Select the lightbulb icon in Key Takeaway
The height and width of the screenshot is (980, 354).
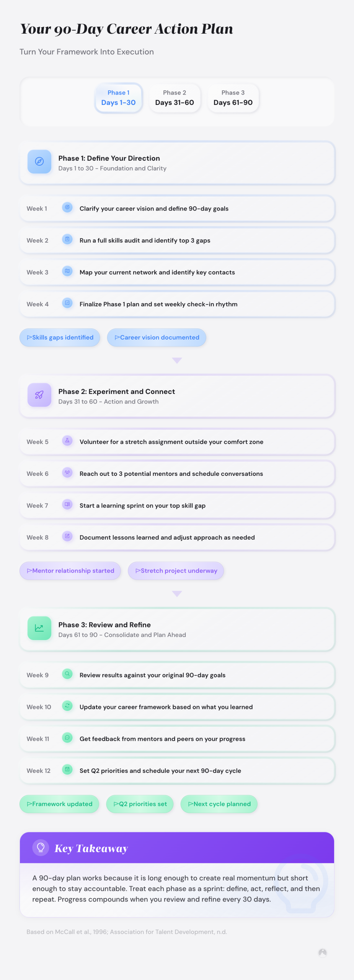41,848
